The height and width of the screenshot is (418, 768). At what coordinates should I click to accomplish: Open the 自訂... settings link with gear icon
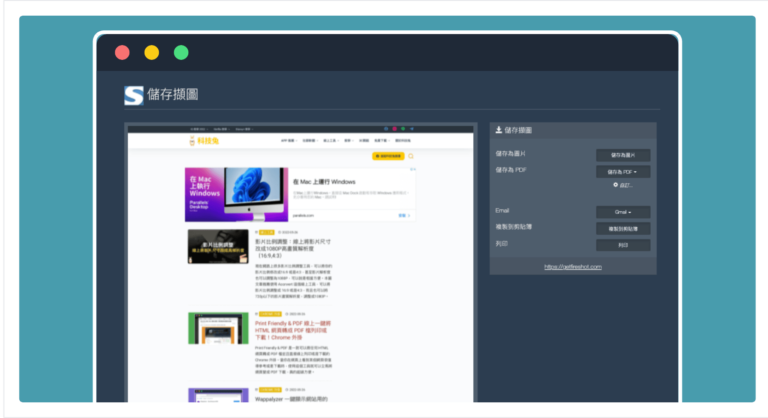623,185
